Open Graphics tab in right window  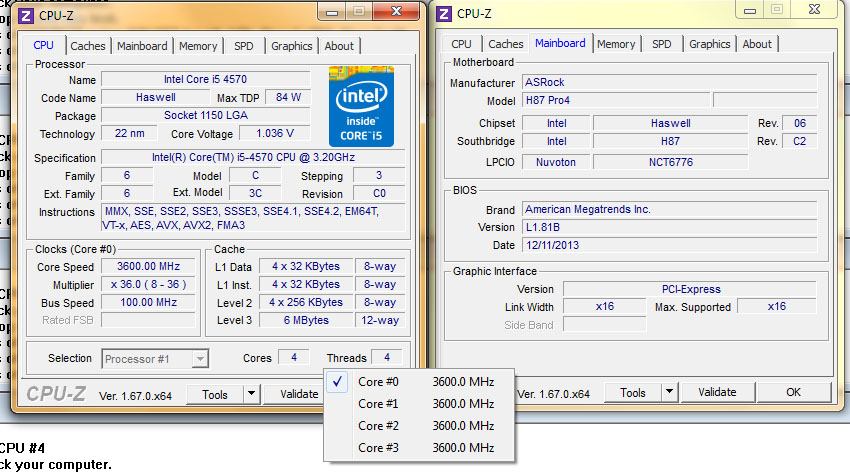click(710, 44)
